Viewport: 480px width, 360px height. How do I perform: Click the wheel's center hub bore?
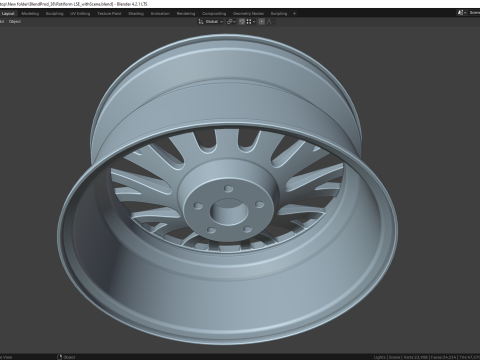click(229, 212)
